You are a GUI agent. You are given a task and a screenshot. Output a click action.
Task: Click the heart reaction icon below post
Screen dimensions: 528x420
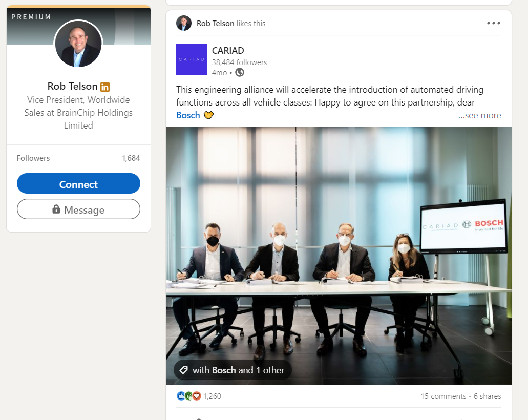click(x=197, y=396)
